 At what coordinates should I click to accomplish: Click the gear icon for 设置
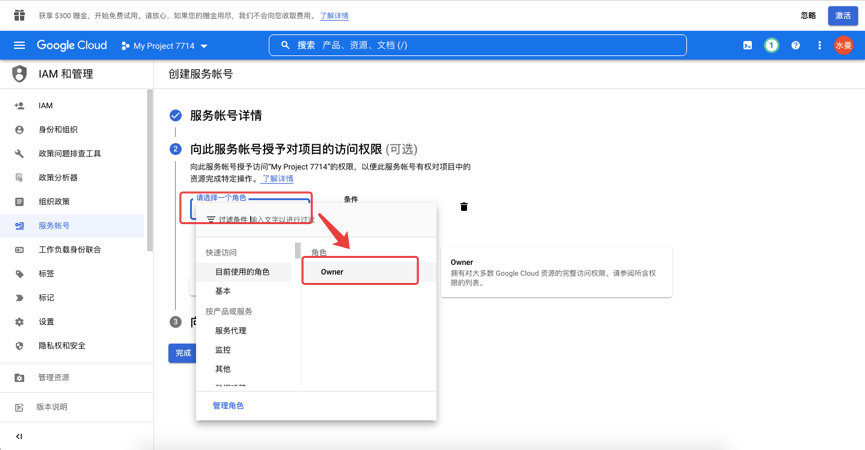coord(19,322)
